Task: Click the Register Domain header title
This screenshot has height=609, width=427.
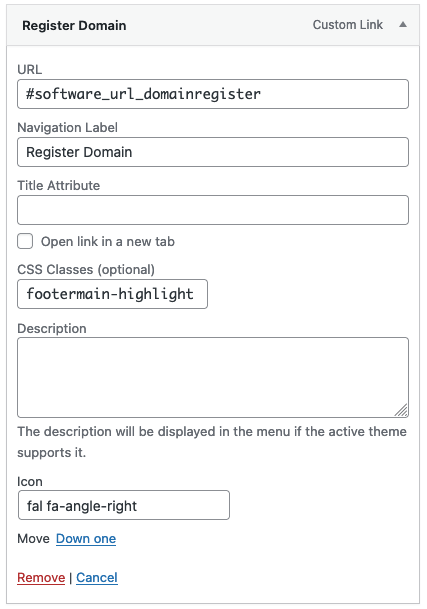Action: point(74,26)
